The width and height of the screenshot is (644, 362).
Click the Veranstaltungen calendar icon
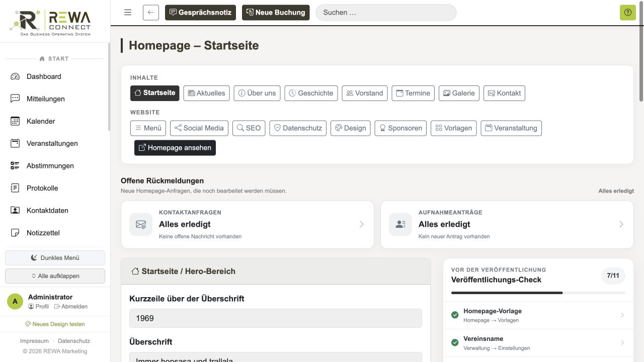tap(15, 143)
